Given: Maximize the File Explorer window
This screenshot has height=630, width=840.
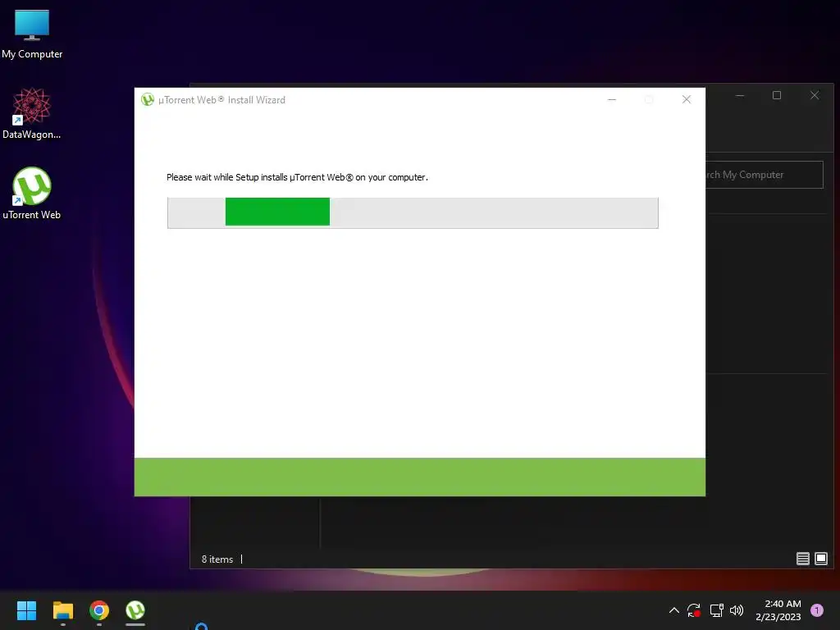Looking at the screenshot, I should 777,95.
